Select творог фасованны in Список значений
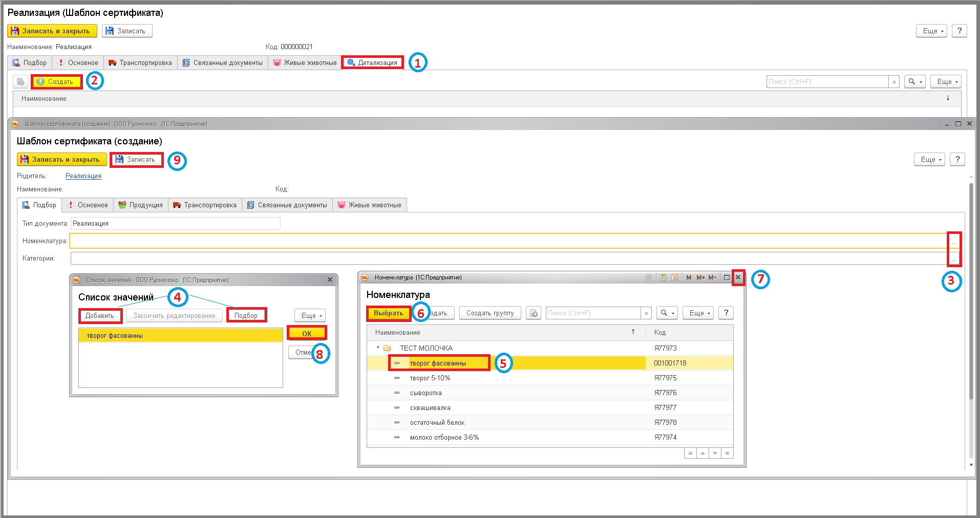This screenshot has height=518, width=980. 180,335
